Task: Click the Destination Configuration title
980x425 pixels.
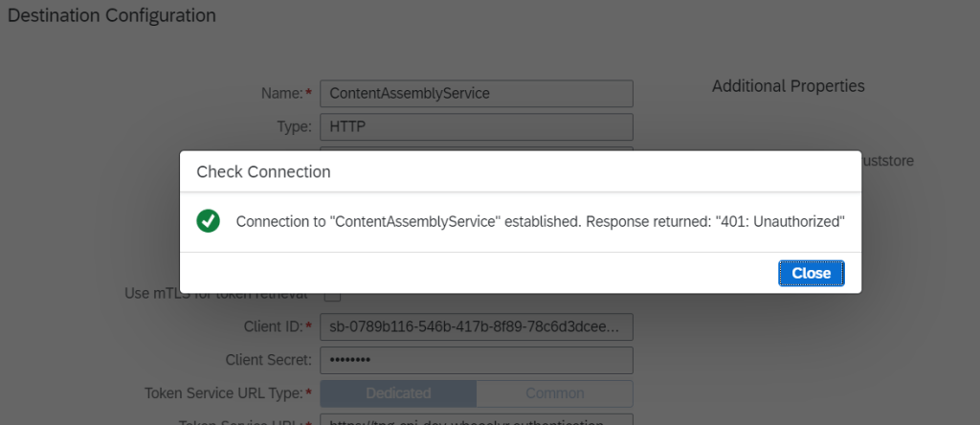Action: (112, 16)
